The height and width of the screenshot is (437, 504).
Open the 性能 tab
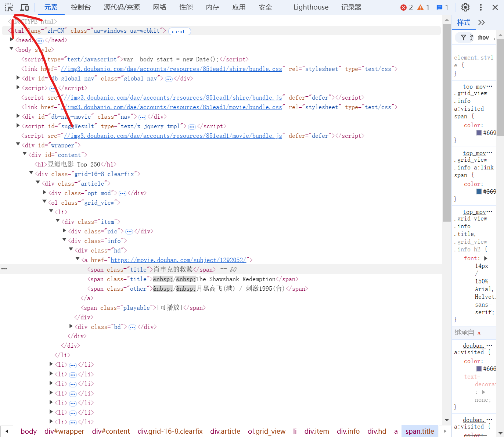[x=186, y=7]
